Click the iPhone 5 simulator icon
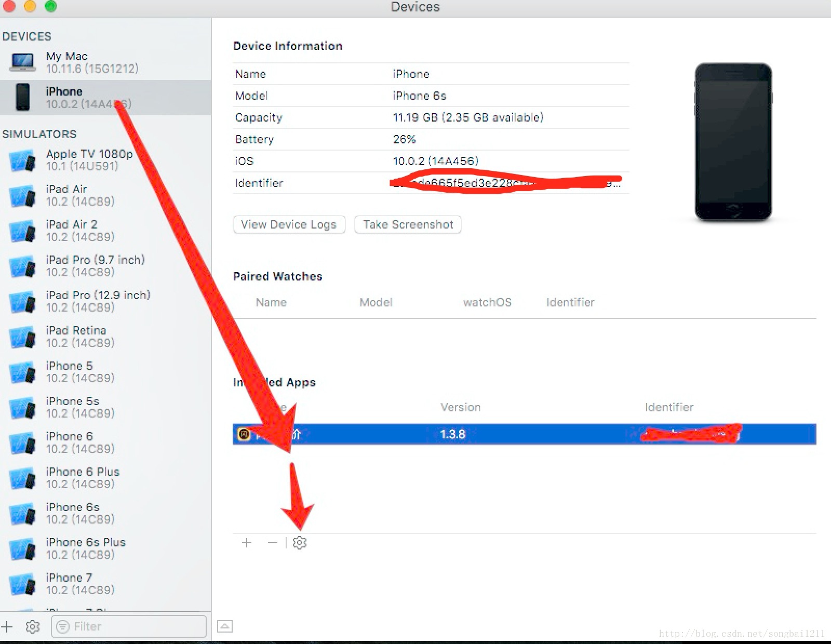Image resolution: width=831 pixels, height=644 pixels. 23,372
